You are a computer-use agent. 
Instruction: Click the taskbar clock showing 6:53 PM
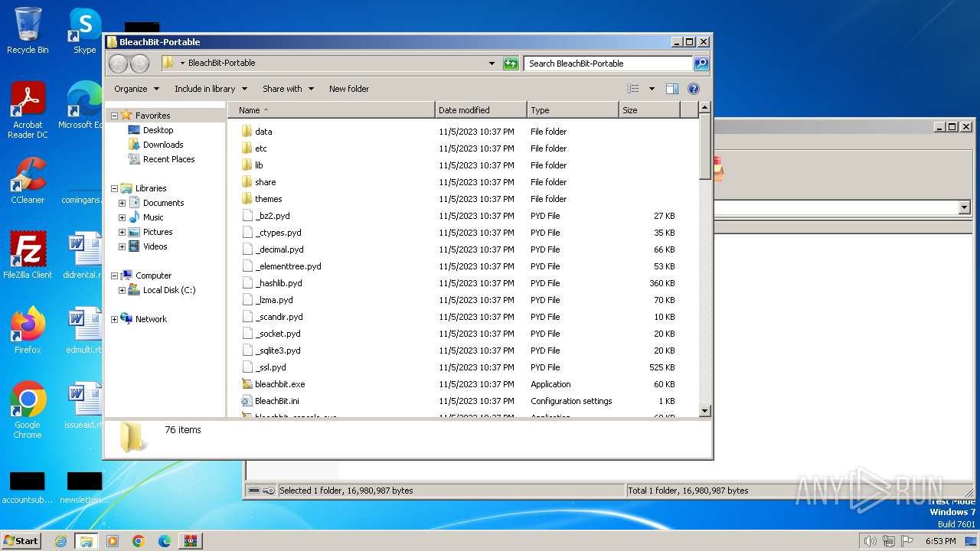(940, 541)
